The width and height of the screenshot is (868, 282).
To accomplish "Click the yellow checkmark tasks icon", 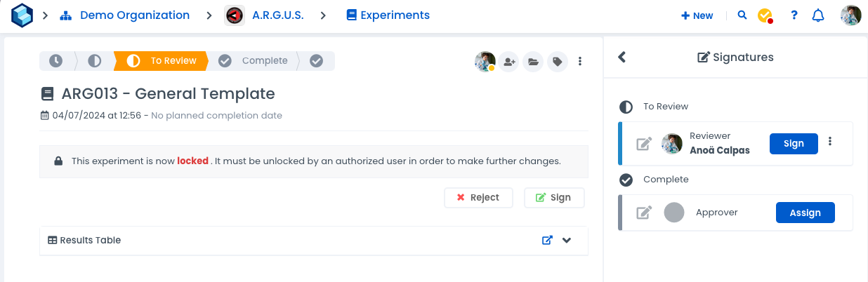I will click(x=765, y=15).
